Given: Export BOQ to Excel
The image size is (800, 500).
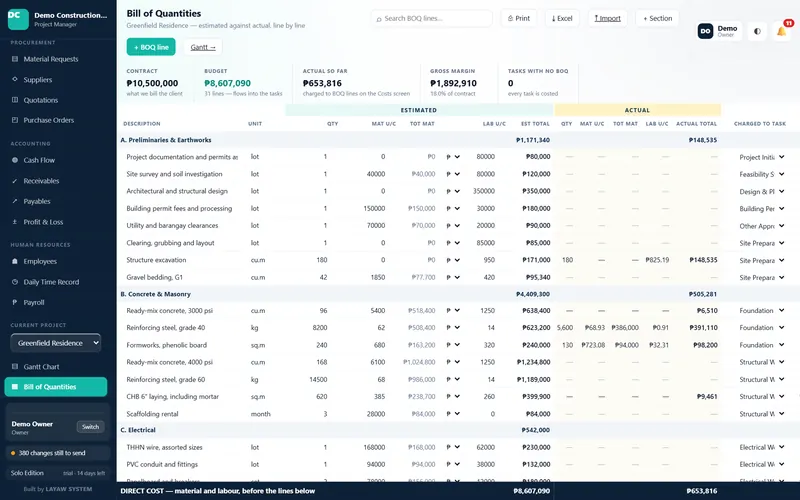Looking at the screenshot, I should point(562,18).
